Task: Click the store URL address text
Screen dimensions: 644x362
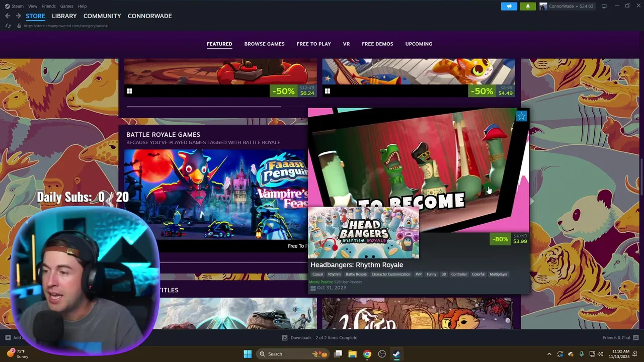Action: (65, 26)
